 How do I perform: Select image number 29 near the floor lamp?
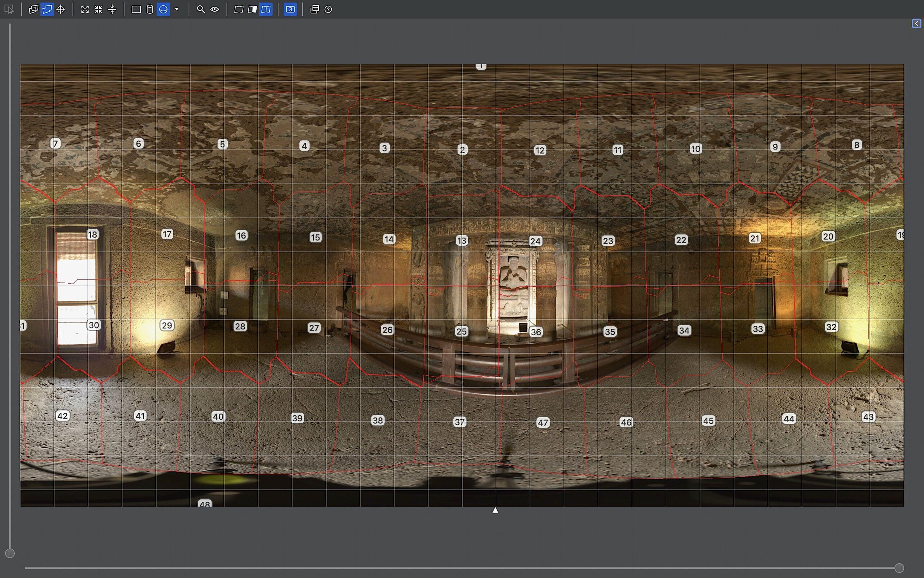tap(167, 325)
